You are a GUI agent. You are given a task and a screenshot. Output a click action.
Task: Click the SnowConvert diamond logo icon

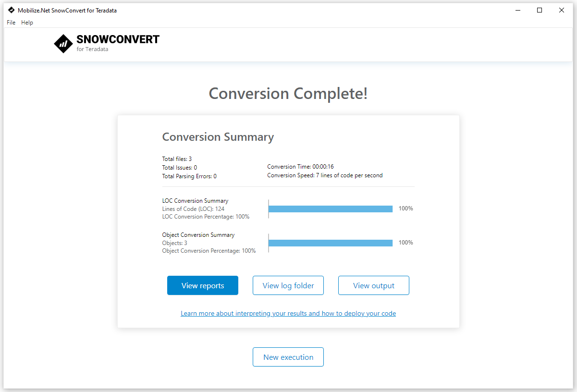(63, 43)
